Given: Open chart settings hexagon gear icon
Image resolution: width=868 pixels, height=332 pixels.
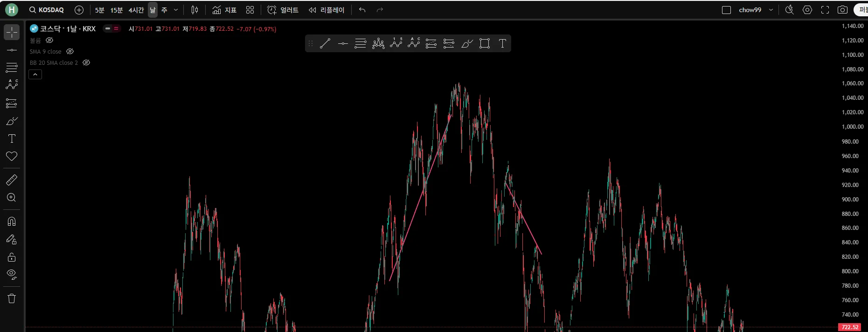Looking at the screenshot, I should 807,10.
